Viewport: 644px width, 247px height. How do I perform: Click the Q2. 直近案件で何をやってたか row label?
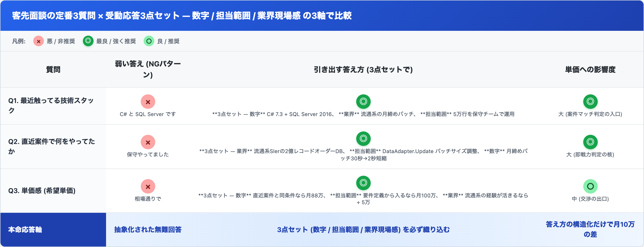[x=52, y=146]
